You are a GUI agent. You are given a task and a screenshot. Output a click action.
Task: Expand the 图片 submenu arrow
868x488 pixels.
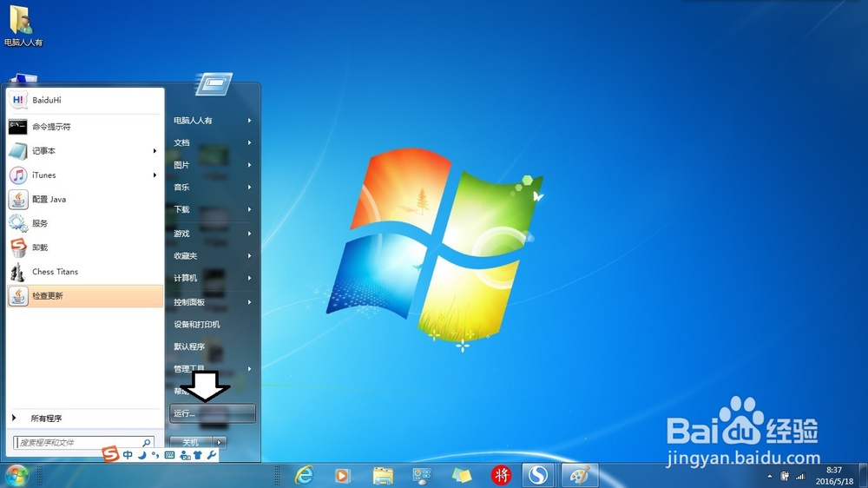point(250,165)
